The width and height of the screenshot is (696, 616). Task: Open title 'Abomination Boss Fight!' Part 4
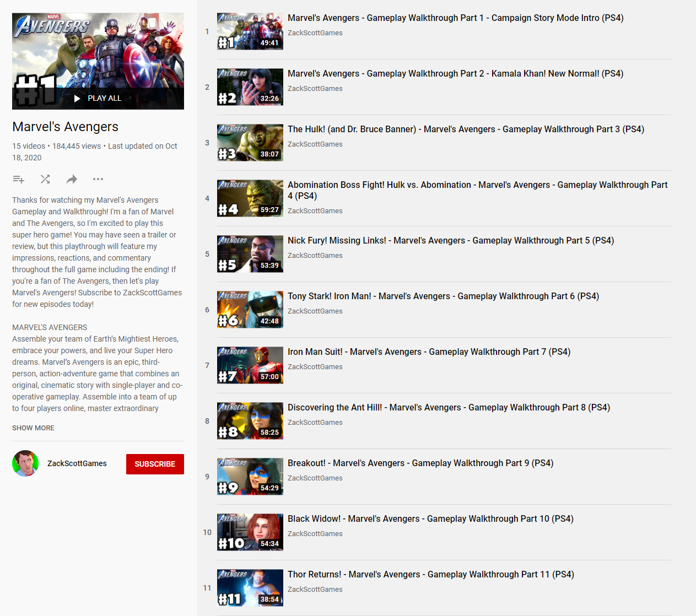pyautogui.click(x=478, y=190)
